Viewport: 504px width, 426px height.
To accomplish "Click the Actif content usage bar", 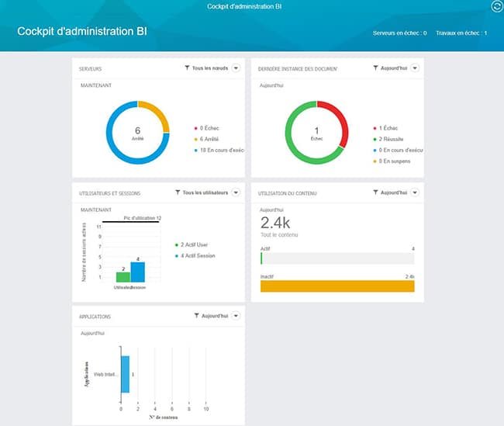I will pos(337,258).
